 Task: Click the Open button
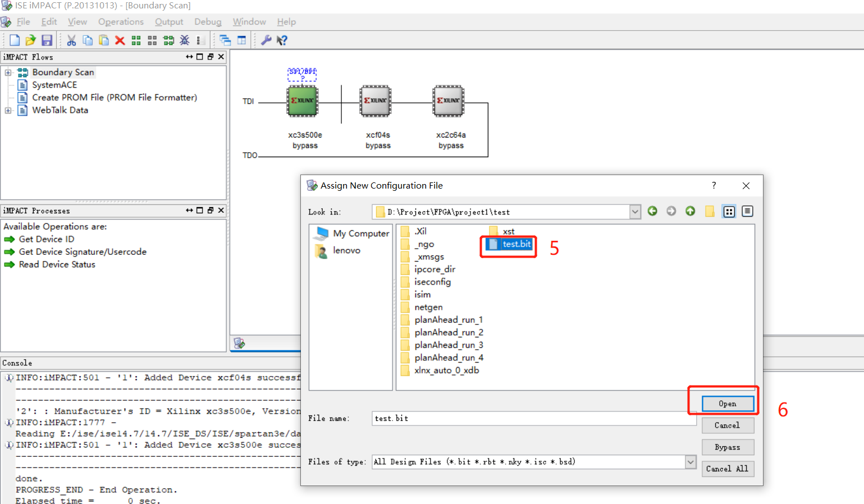click(728, 404)
